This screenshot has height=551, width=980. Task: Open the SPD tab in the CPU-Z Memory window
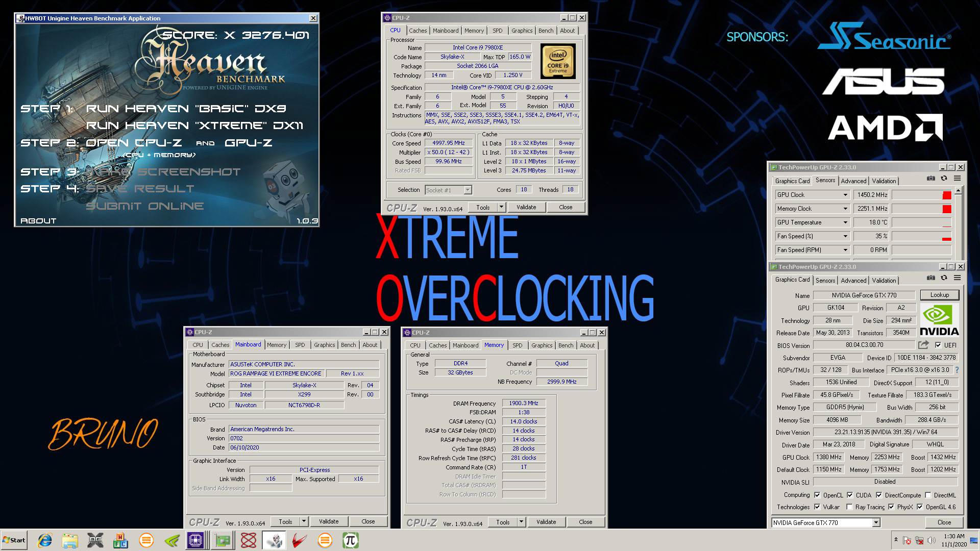click(x=517, y=345)
